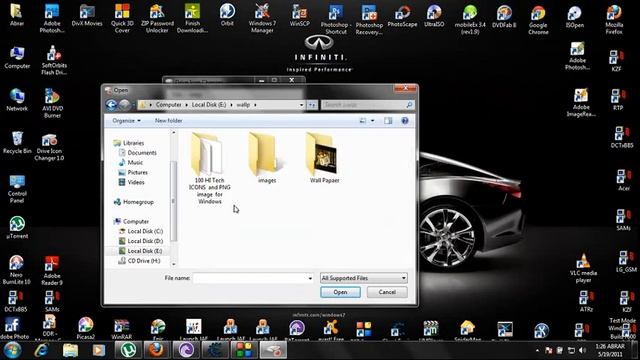Select Computer in navigation pane
The height and width of the screenshot is (360, 640).
click(x=136, y=221)
